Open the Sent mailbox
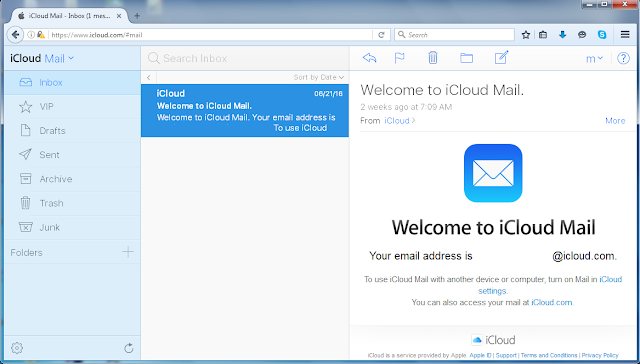 (72, 155)
